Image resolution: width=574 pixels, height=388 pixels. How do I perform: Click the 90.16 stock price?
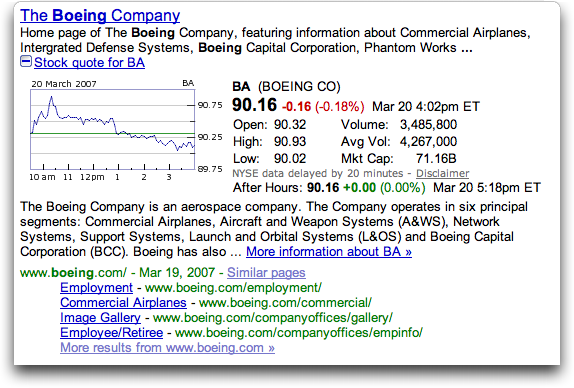click(254, 105)
